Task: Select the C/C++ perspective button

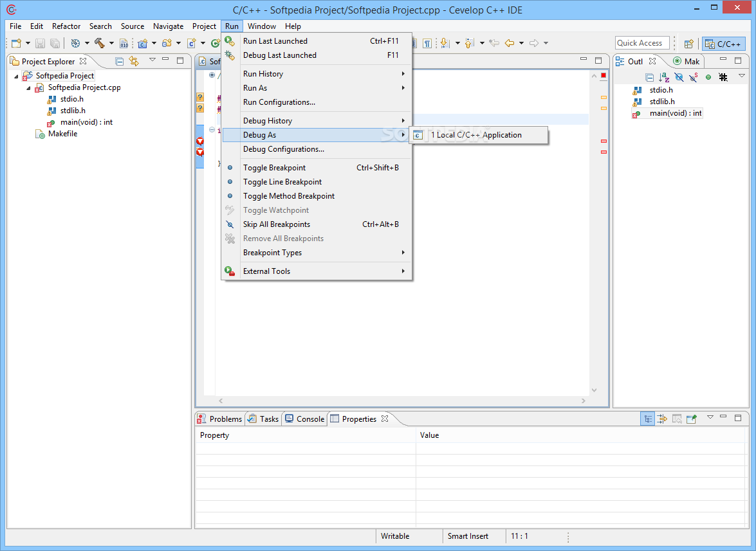Action: pyautogui.click(x=723, y=44)
